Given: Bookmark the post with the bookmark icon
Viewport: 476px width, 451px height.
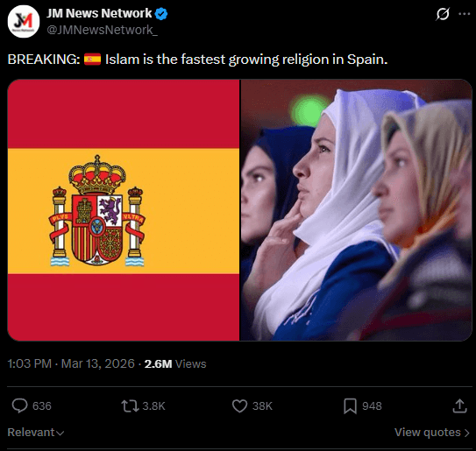Looking at the screenshot, I should 350,406.
